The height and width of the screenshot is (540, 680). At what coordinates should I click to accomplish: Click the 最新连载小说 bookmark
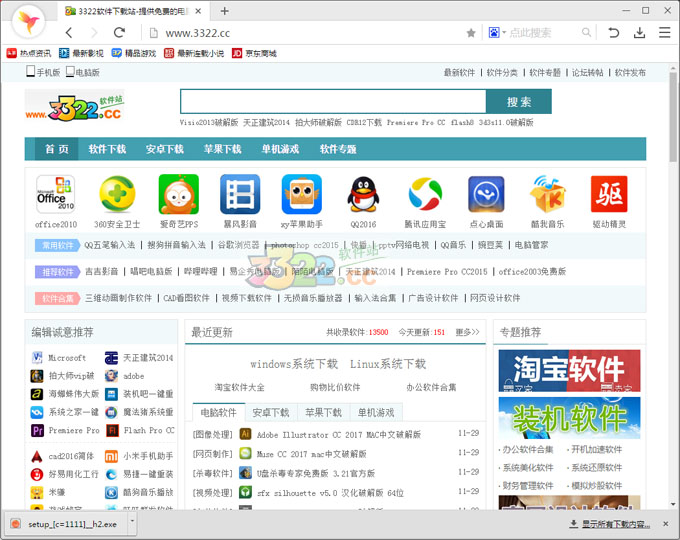point(194,53)
